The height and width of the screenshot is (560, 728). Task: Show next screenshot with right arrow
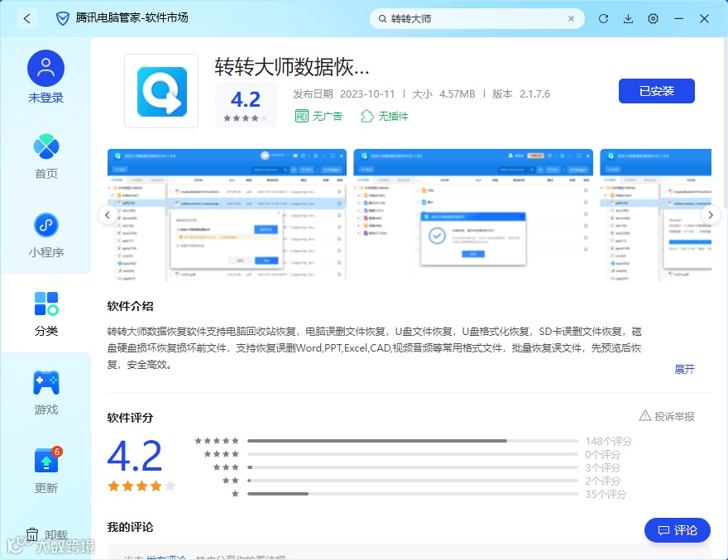point(711,215)
